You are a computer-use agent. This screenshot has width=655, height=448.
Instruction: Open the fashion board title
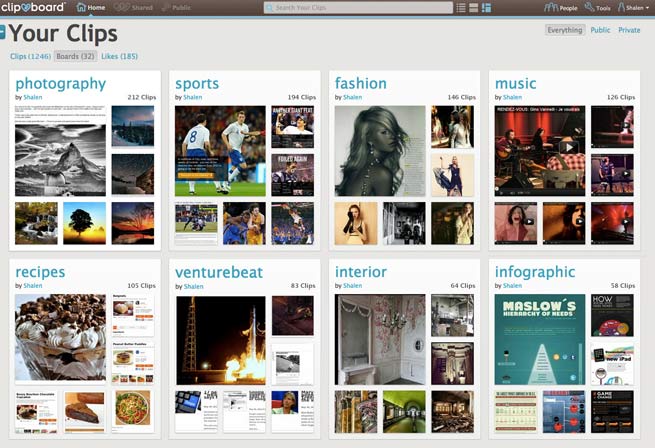(361, 83)
